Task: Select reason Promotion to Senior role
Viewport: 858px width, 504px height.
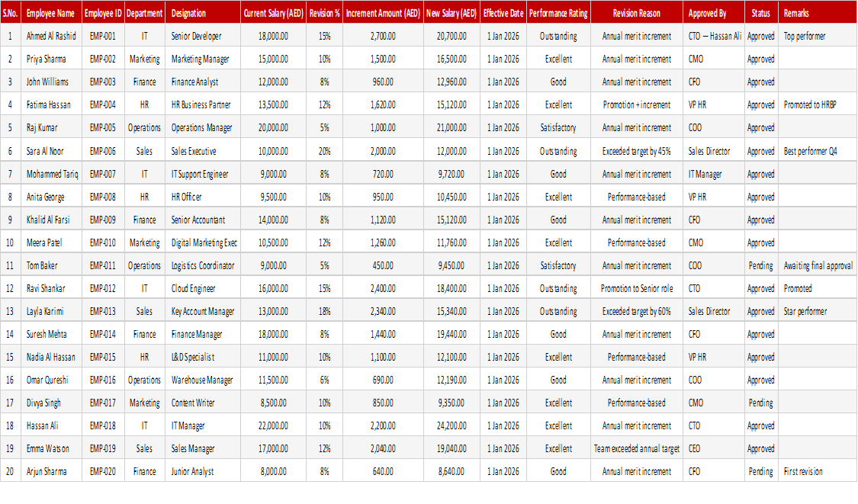Action: click(x=636, y=289)
